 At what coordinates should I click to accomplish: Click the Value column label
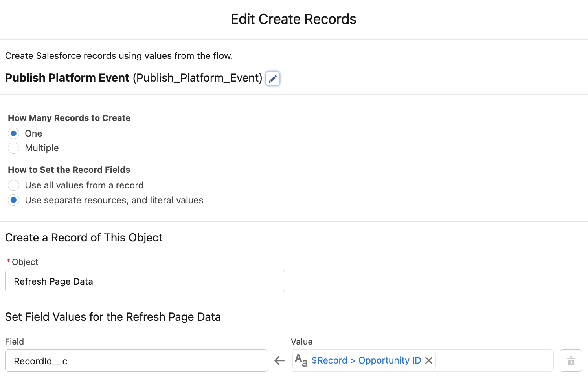click(301, 342)
